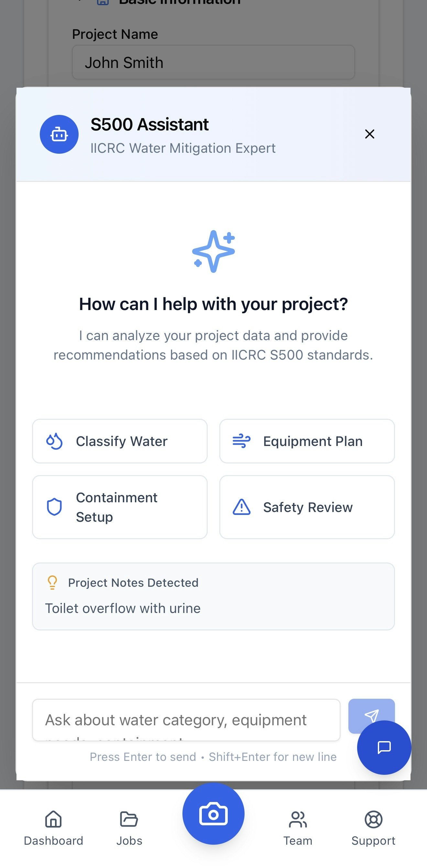This screenshot has width=427, height=868.
Task: Click the Safety Review warning triangle icon
Action: point(241,506)
